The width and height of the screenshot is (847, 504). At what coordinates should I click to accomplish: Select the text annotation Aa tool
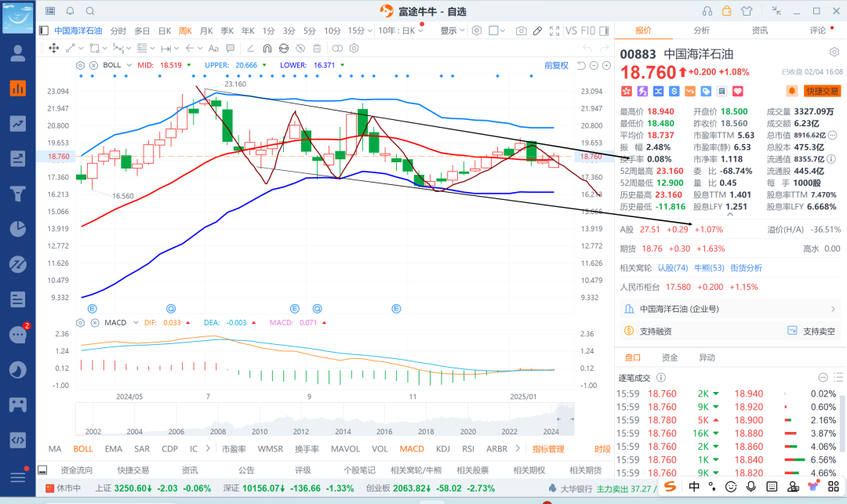tap(213, 48)
